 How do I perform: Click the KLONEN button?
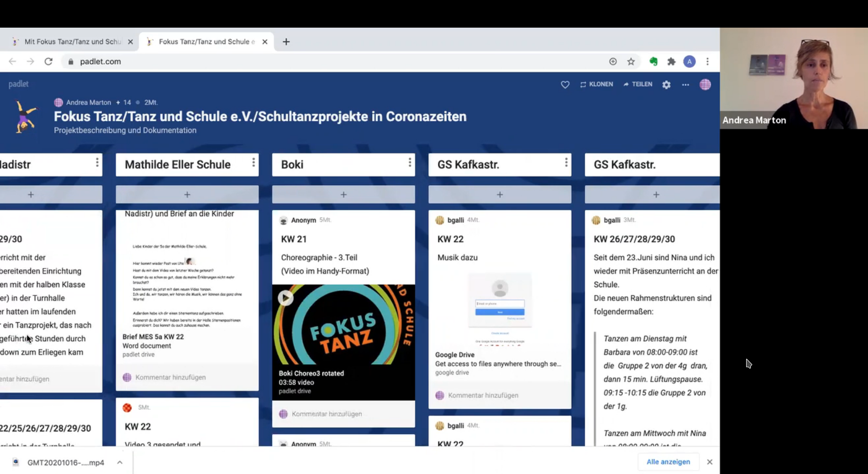click(x=596, y=84)
